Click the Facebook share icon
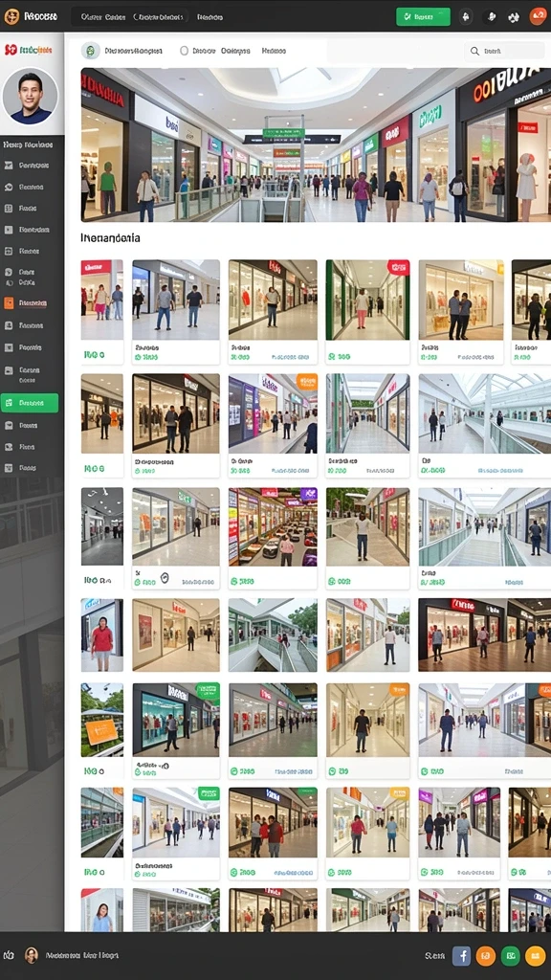This screenshot has width=551, height=980. pyautogui.click(x=461, y=956)
